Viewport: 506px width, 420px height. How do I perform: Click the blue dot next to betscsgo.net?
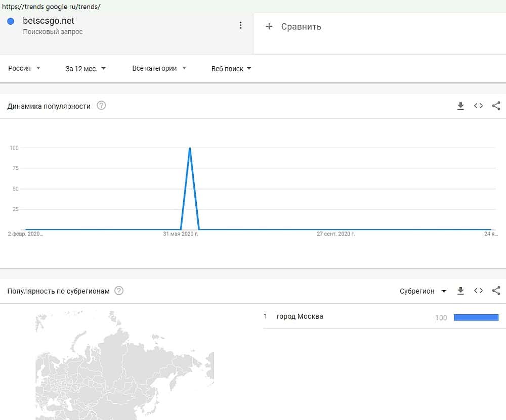coord(11,21)
